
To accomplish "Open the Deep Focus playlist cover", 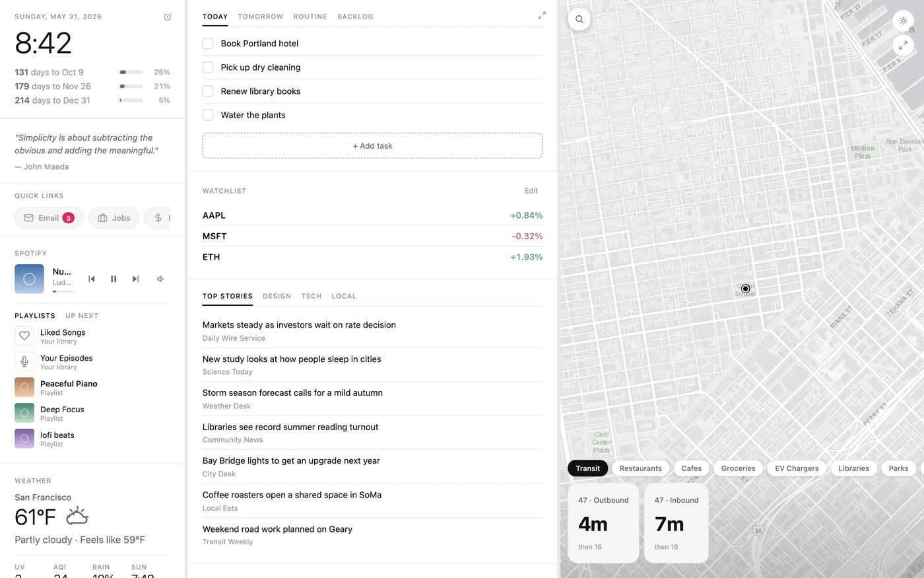I will pyautogui.click(x=24, y=413).
